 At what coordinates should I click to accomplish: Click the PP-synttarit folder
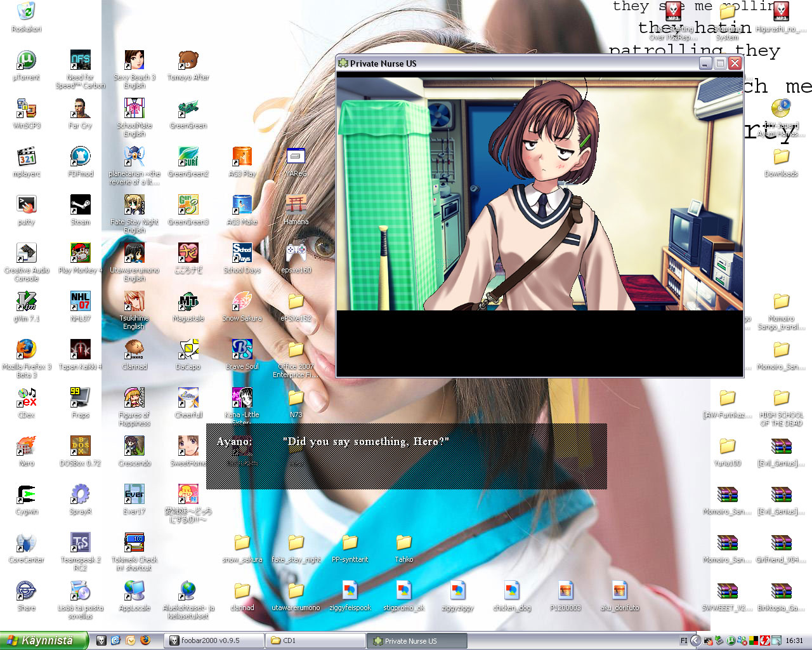[350, 543]
